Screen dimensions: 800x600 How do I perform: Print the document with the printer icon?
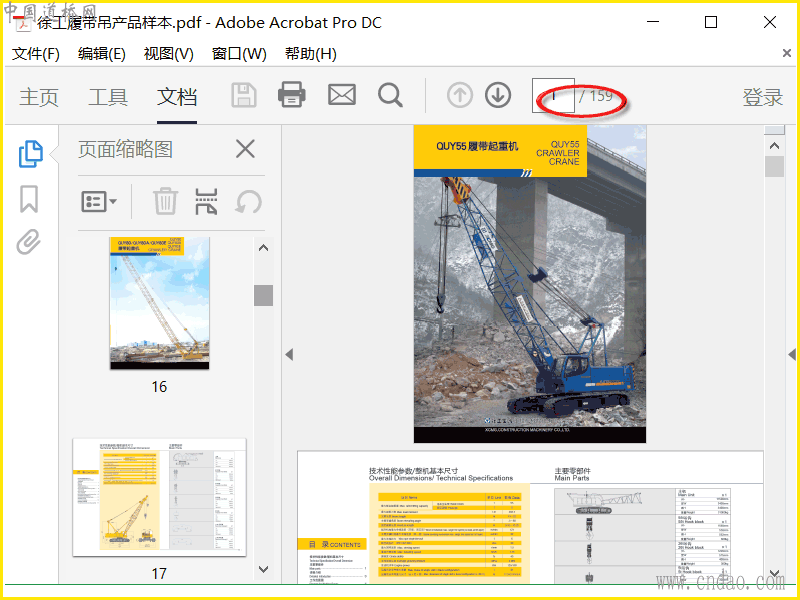point(291,95)
